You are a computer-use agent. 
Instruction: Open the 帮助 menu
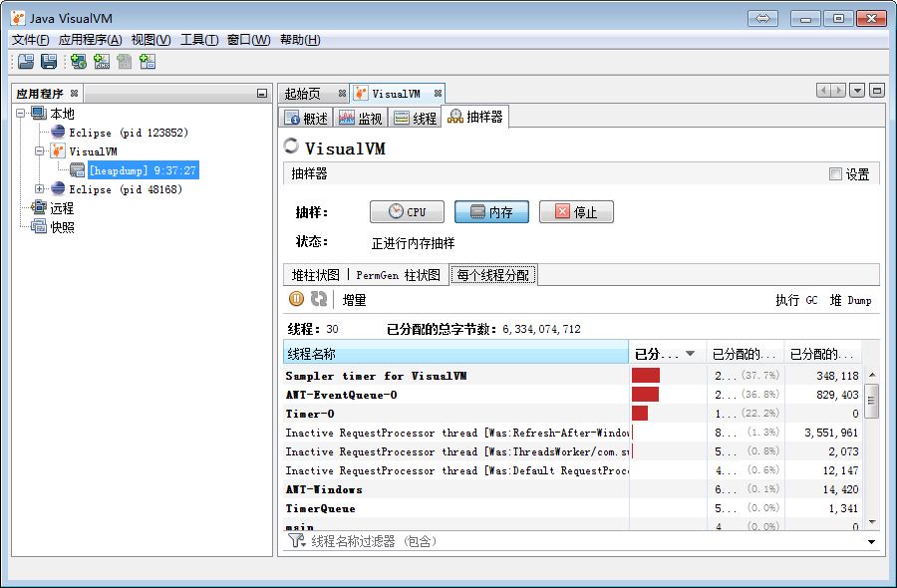click(x=300, y=40)
